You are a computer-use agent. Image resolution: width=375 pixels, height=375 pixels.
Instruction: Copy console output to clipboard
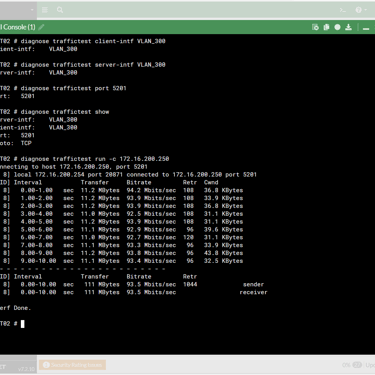tap(326, 27)
